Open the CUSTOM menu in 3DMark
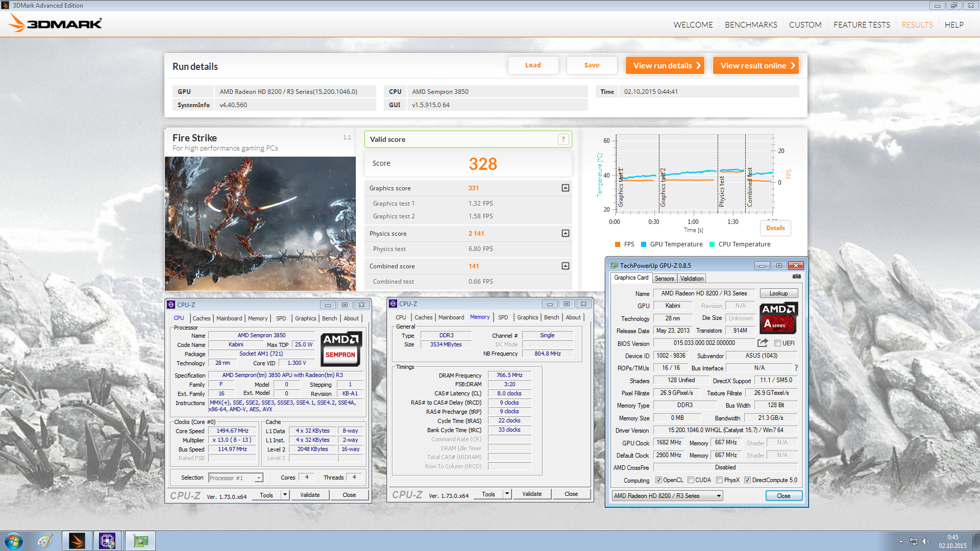The width and height of the screenshot is (980, 551). (x=805, y=24)
